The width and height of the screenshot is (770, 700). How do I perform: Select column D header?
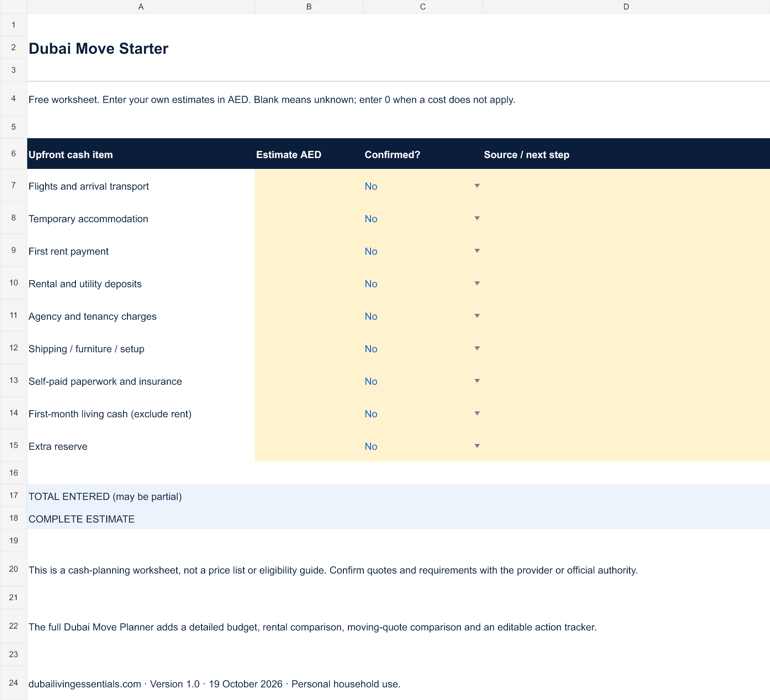[626, 7]
